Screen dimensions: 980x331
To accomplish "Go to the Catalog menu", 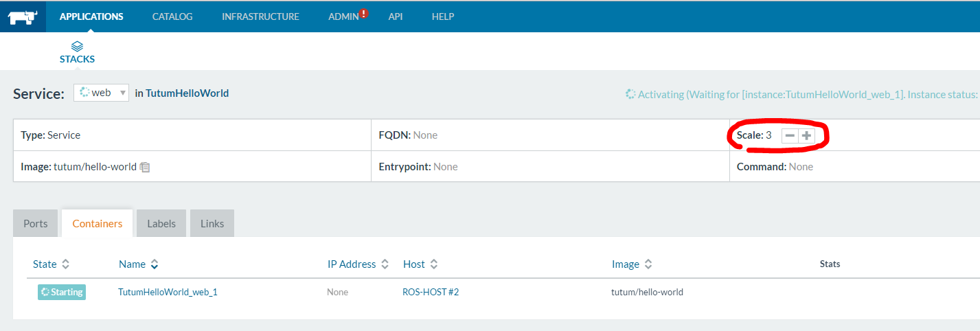I will [x=172, y=16].
